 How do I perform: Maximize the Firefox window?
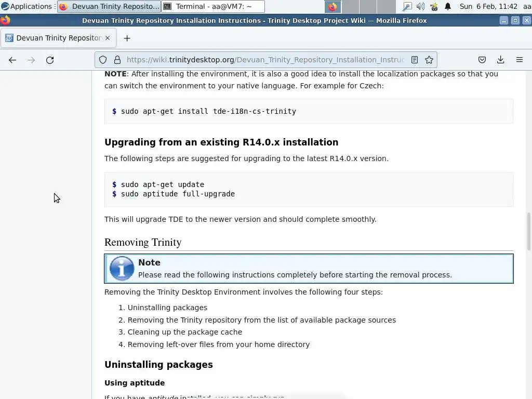click(x=515, y=21)
